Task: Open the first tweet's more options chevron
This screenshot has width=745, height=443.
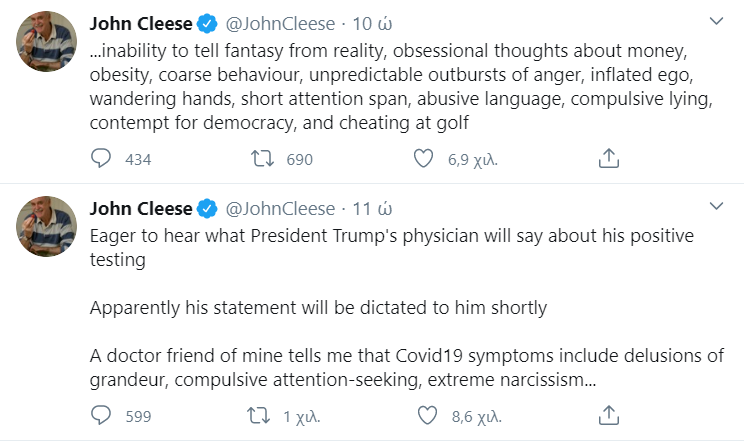Action: [x=715, y=21]
